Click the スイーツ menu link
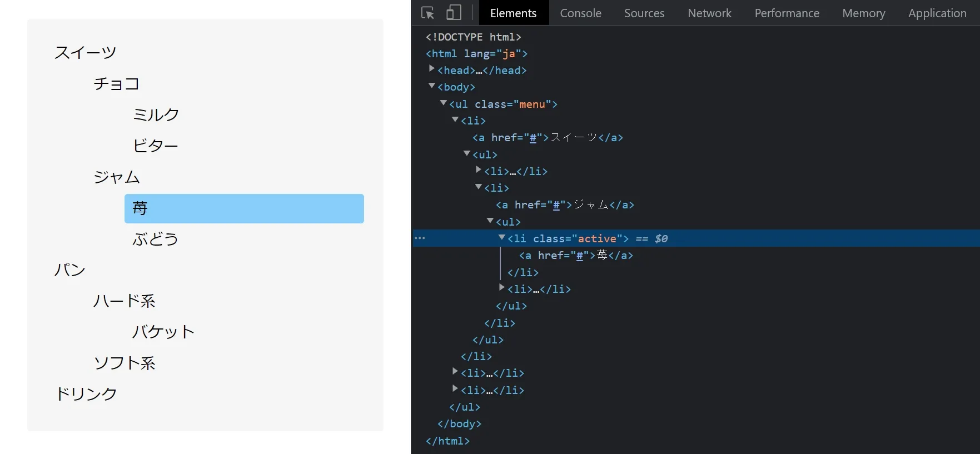Screen dimensions: 980x454 pyautogui.click(x=85, y=53)
